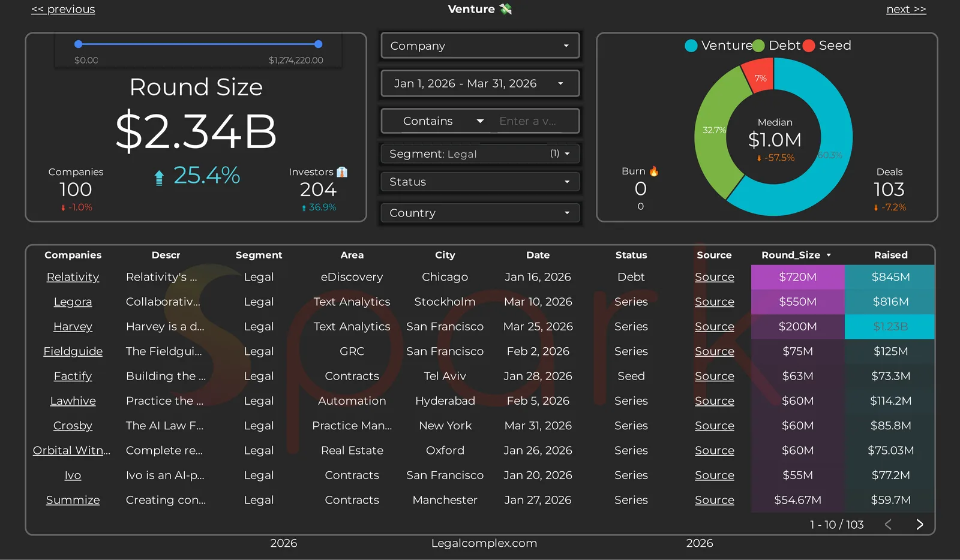Open the Source link for Factify row

(714, 376)
